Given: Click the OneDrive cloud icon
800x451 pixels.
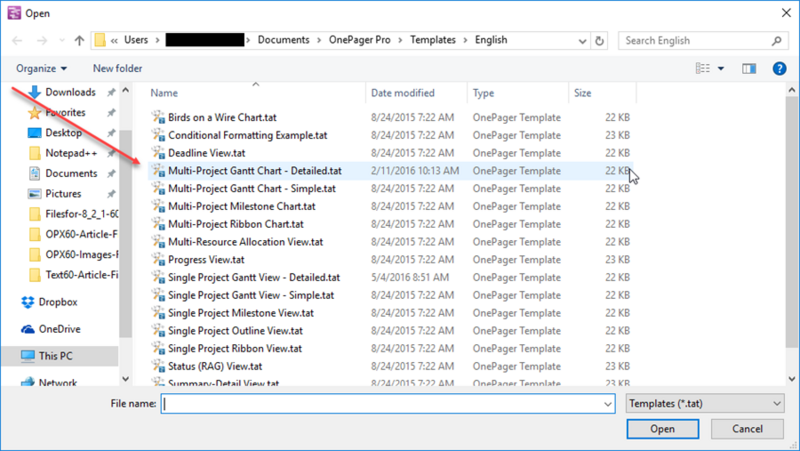Looking at the screenshot, I should tap(28, 329).
